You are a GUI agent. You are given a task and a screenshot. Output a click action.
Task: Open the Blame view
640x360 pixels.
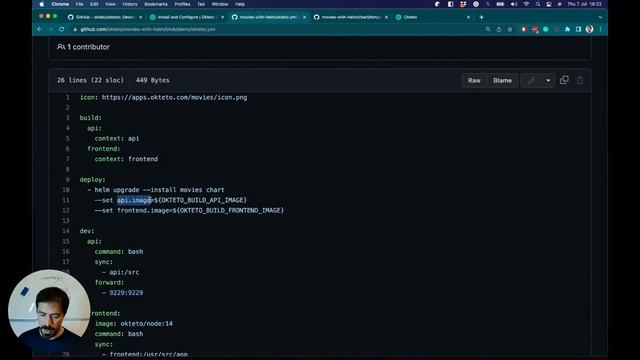coord(502,80)
